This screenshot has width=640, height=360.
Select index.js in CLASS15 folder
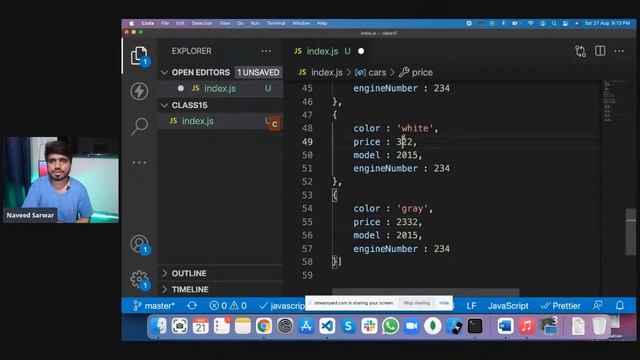[221, 121]
